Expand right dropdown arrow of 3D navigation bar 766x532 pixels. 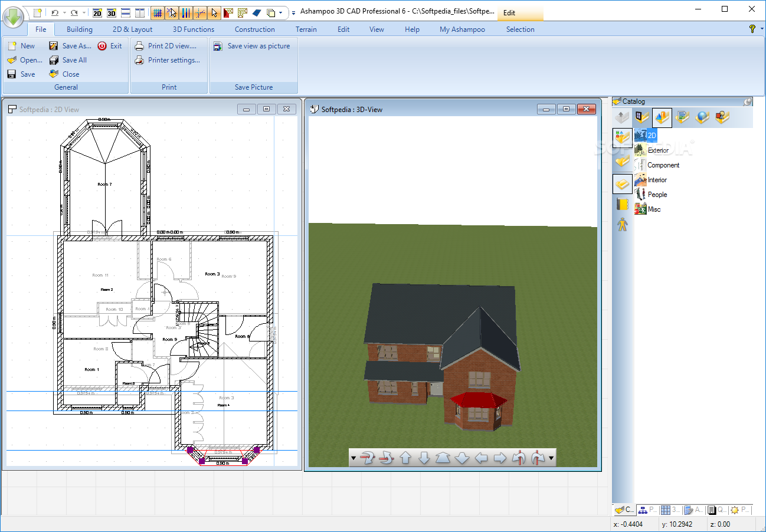(551, 458)
